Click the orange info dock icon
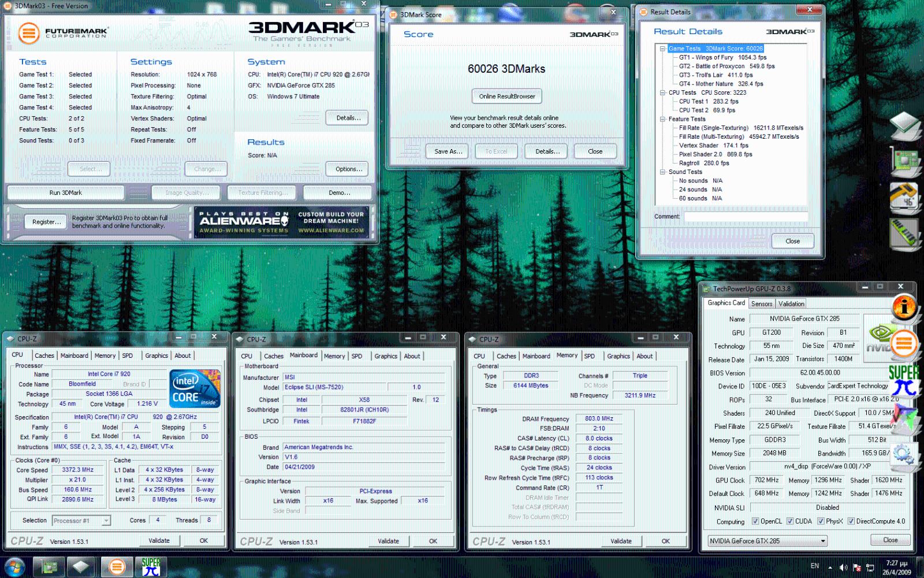 coord(904,307)
